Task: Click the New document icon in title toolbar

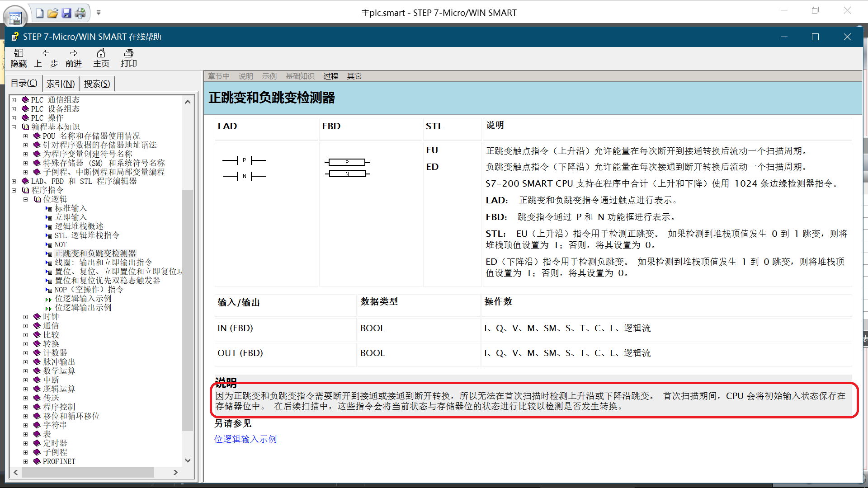Action: tap(40, 13)
